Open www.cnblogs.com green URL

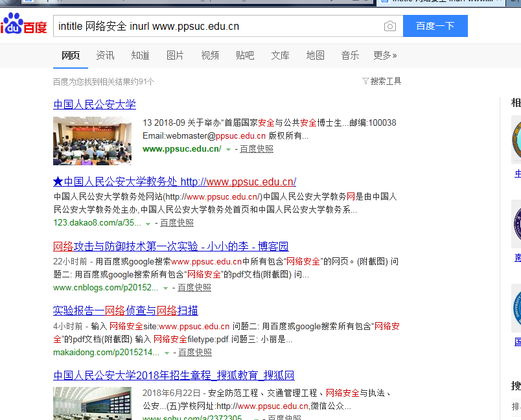point(106,287)
